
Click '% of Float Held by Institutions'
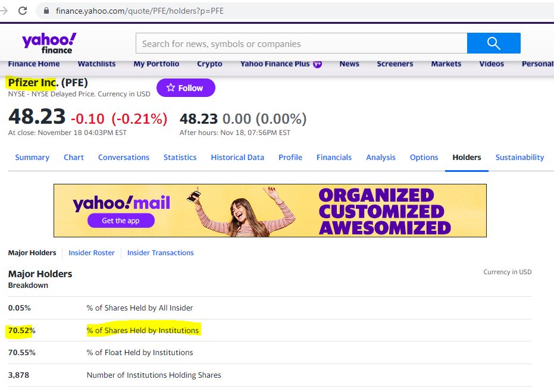coord(140,352)
